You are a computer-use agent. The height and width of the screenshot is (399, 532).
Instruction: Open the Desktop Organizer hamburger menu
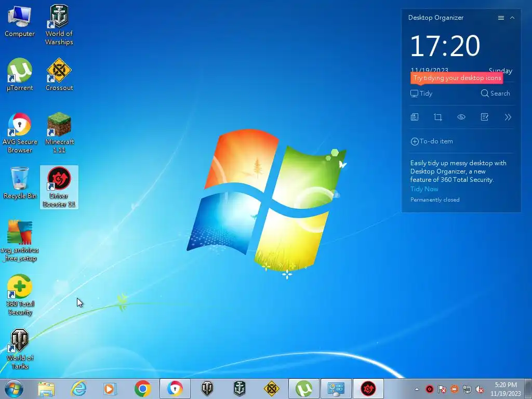501,18
